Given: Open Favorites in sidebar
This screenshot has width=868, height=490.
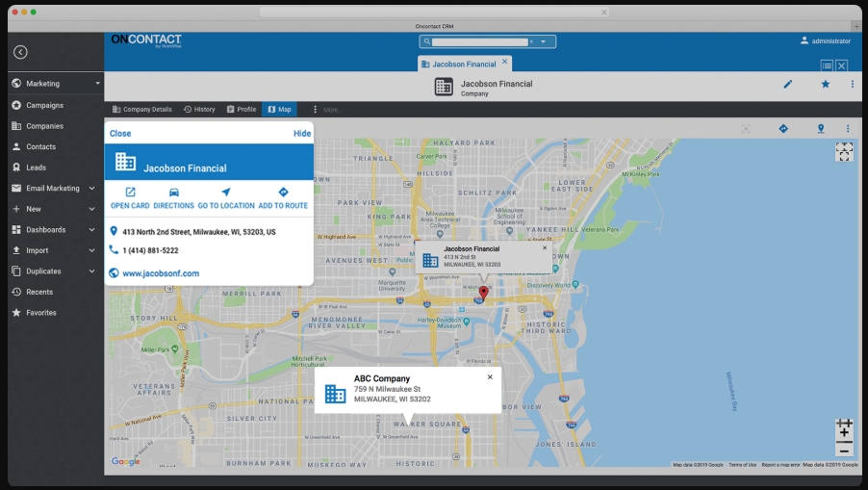Looking at the screenshot, I should click(x=41, y=313).
